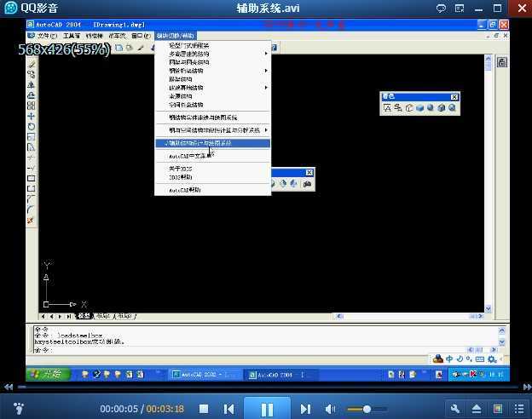532x419 pixels.
Task: Click command window scroll down arrow
Action: click(502, 342)
